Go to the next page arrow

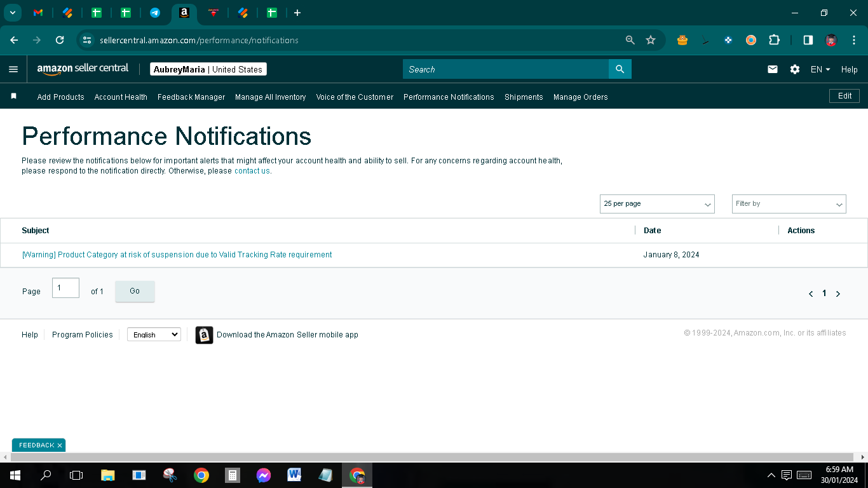pyautogui.click(x=838, y=294)
